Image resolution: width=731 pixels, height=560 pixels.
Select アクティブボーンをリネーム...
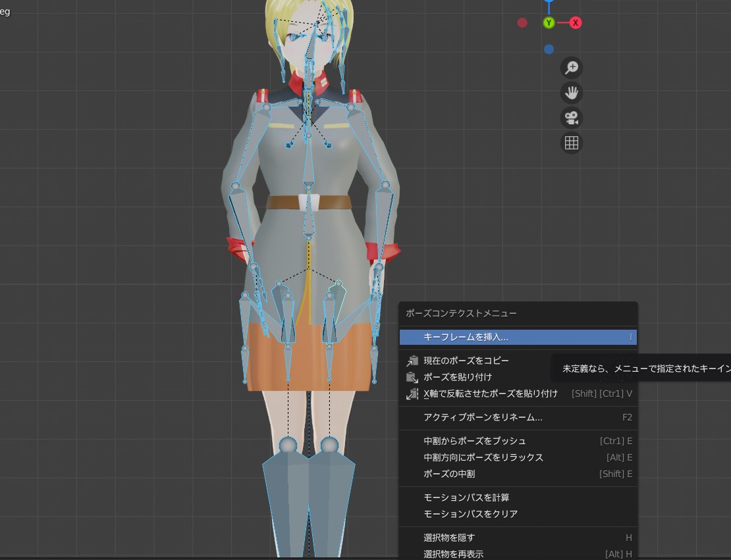point(518,417)
